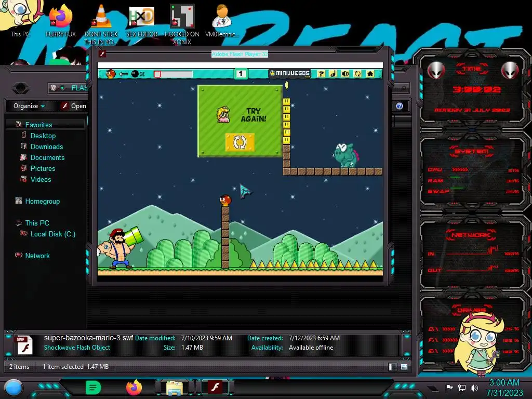The image size is (532, 399).
Task: Toggle the sound speaker button in game toolbar
Action: (x=345, y=73)
